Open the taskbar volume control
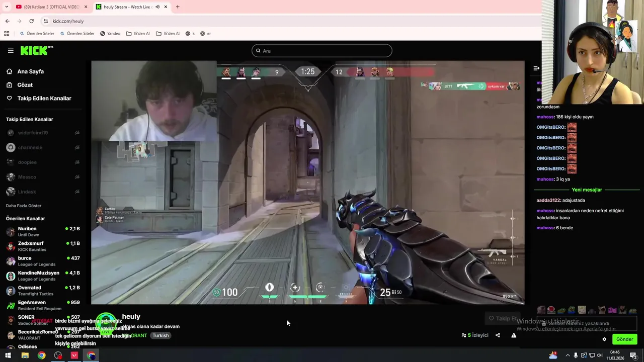The width and height of the screenshot is (644, 362). pos(600,355)
